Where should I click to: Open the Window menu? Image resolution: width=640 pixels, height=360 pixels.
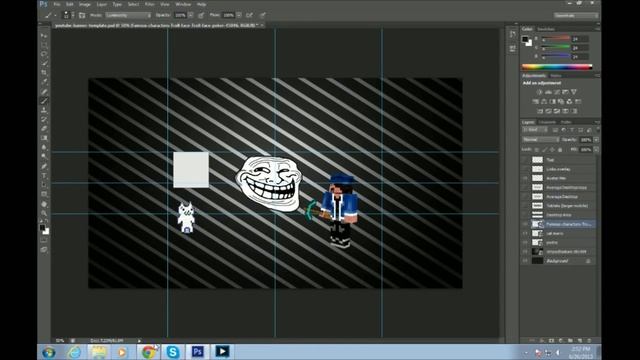pyautogui.click(x=183, y=4)
